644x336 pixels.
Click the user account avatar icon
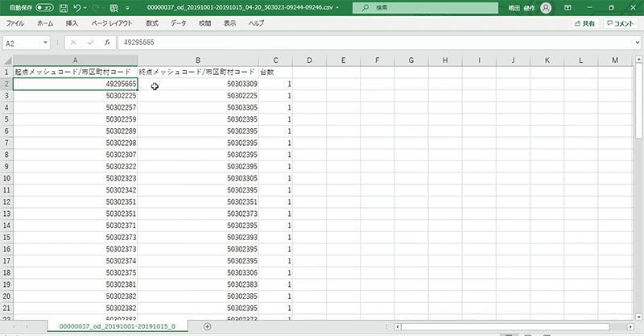[x=547, y=7]
